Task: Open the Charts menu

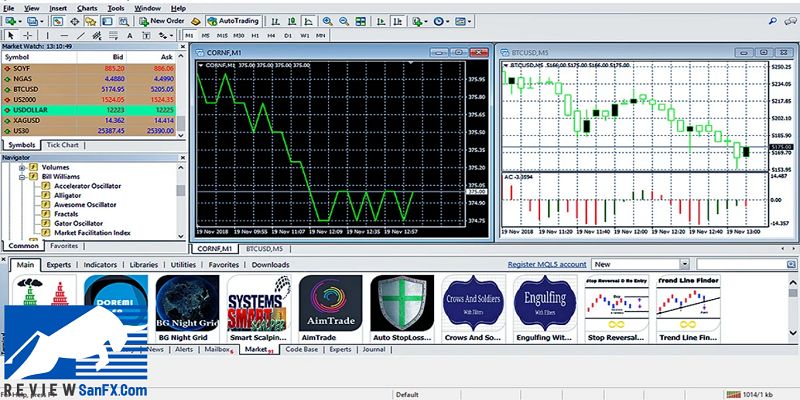Action: [87, 8]
